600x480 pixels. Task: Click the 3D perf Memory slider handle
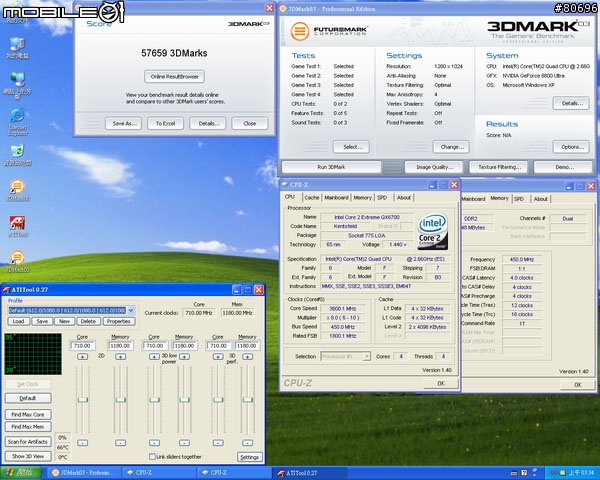[248, 400]
